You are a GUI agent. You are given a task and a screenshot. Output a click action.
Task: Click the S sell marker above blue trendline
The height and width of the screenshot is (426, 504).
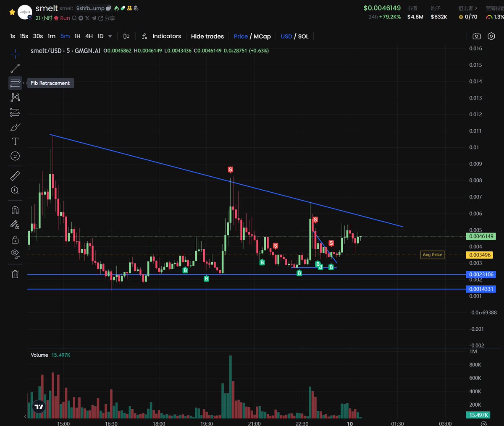(x=230, y=170)
